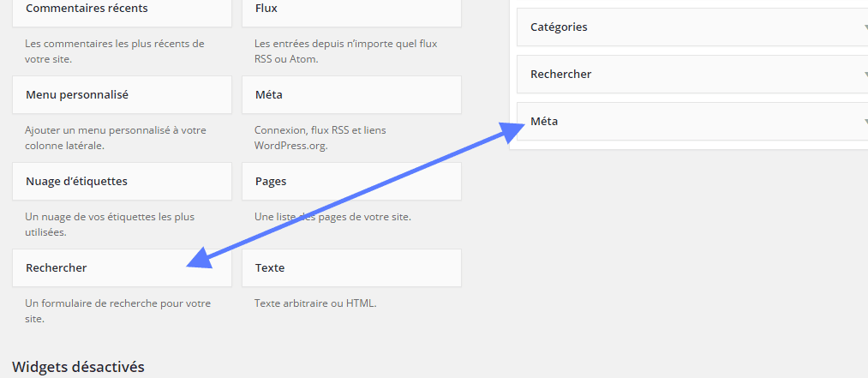Choose the Pages available widget
Image resolution: width=868 pixels, height=378 pixels.
(x=351, y=181)
